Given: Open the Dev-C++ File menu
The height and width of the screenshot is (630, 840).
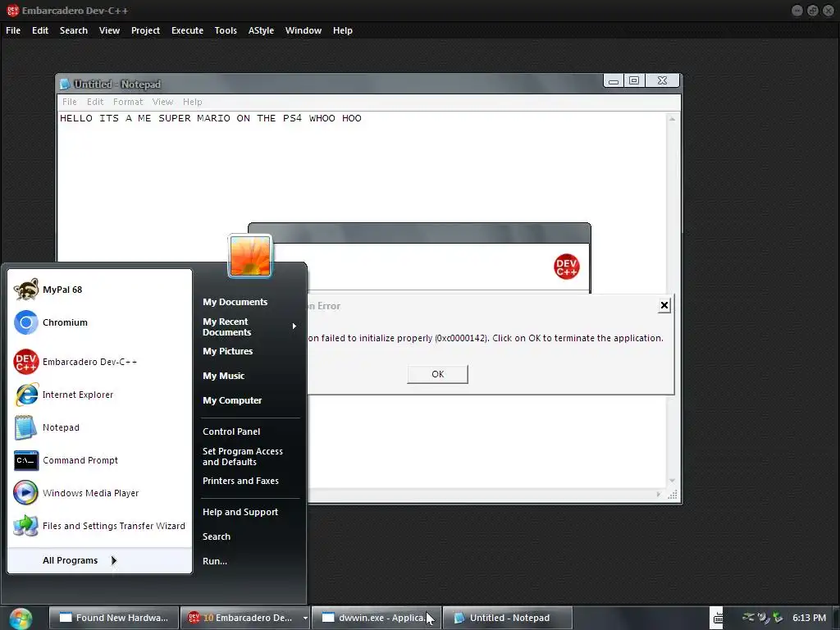Looking at the screenshot, I should 13,30.
